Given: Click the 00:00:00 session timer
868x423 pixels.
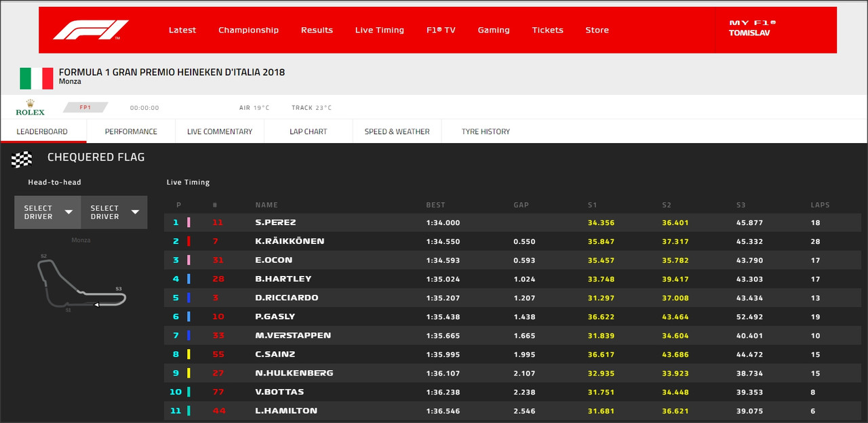Looking at the screenshot, I should (144, 108).
